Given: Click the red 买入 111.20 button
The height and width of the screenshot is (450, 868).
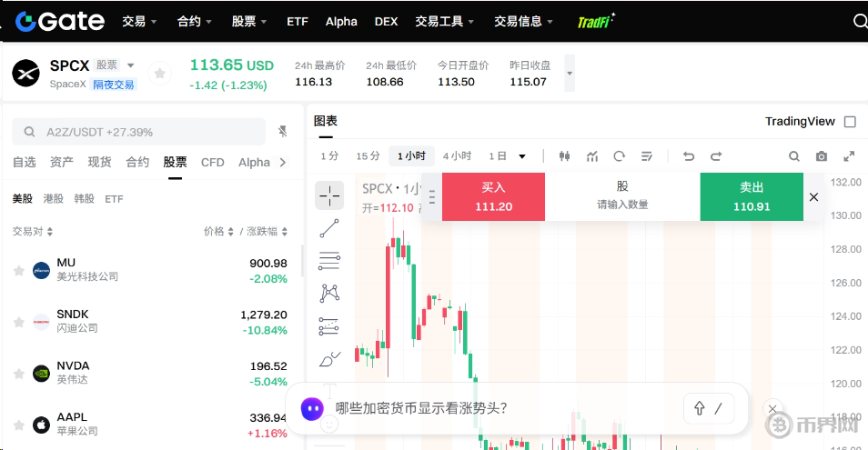Looking at the screenshot, I should pos(493,196).
